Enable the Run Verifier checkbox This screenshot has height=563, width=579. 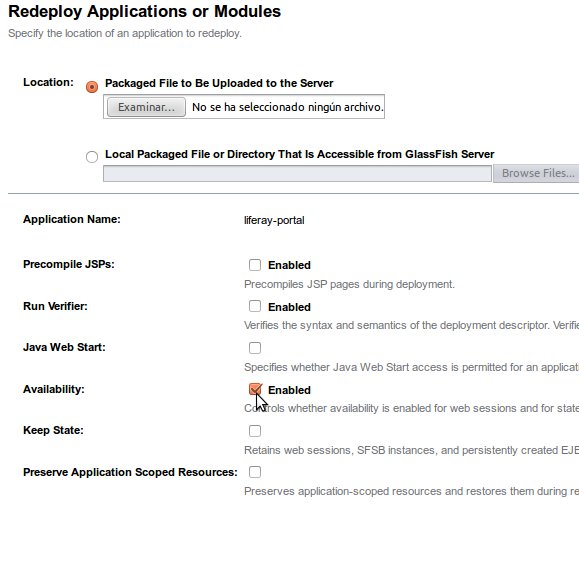[255, 306]
